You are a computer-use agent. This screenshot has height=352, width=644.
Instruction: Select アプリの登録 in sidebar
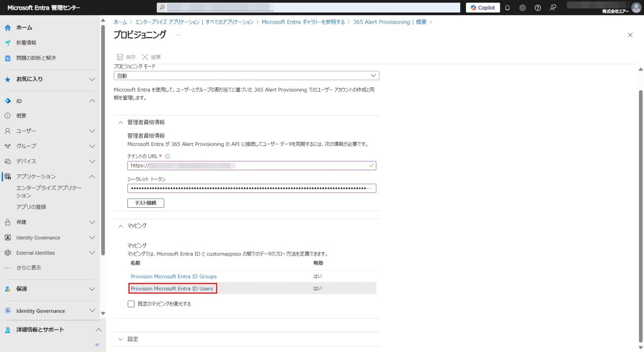click(x=31, y=207)
